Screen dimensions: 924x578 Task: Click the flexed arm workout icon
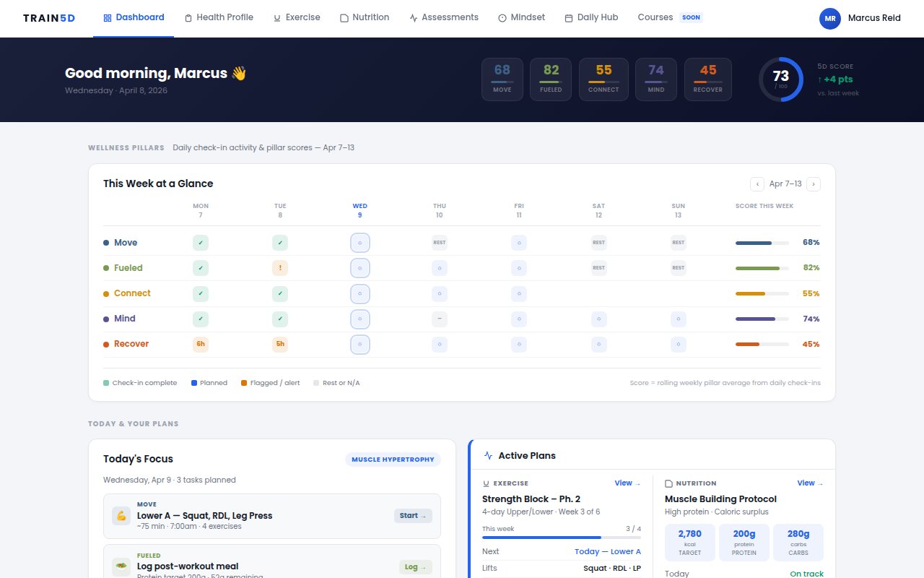[121, 516]
